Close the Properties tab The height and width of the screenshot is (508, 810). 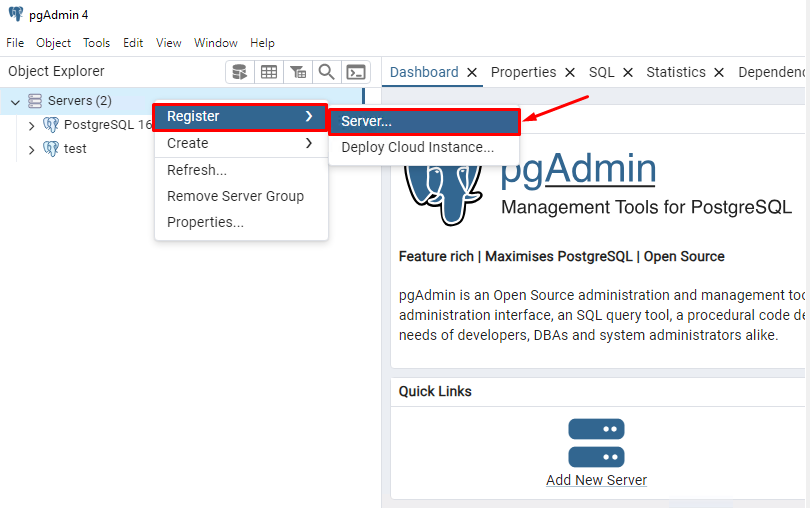(570, 73)
